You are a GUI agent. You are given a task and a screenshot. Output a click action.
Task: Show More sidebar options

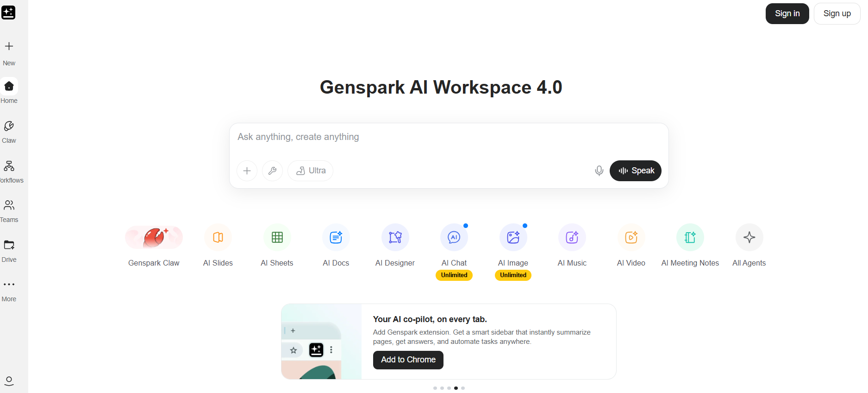pos(9,291)
